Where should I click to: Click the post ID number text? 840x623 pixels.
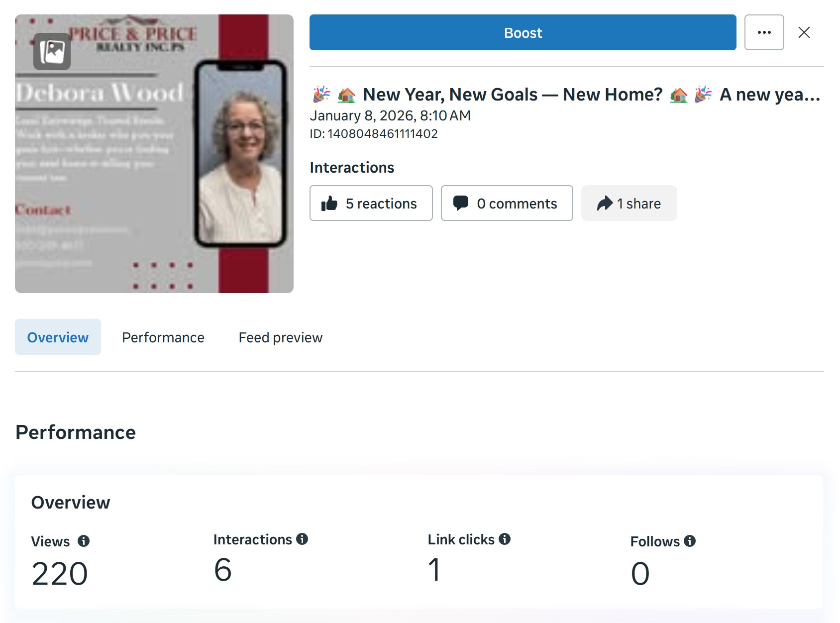click(382, 134)
